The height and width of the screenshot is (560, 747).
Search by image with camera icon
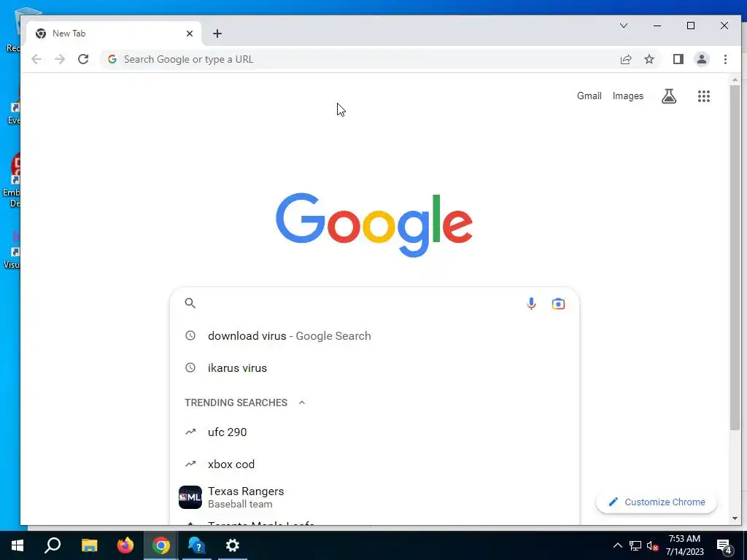click(x=558, y=303)
